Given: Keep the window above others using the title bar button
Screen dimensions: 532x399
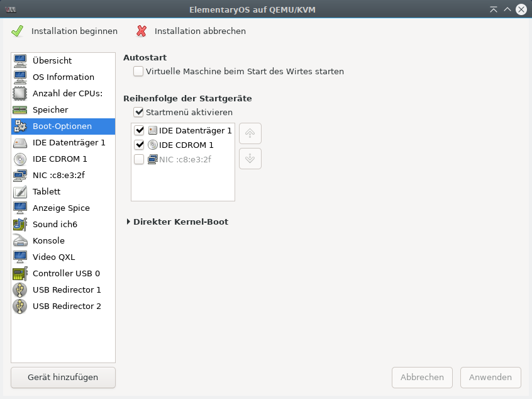Looking at the screenshot, I should (494, 9).
